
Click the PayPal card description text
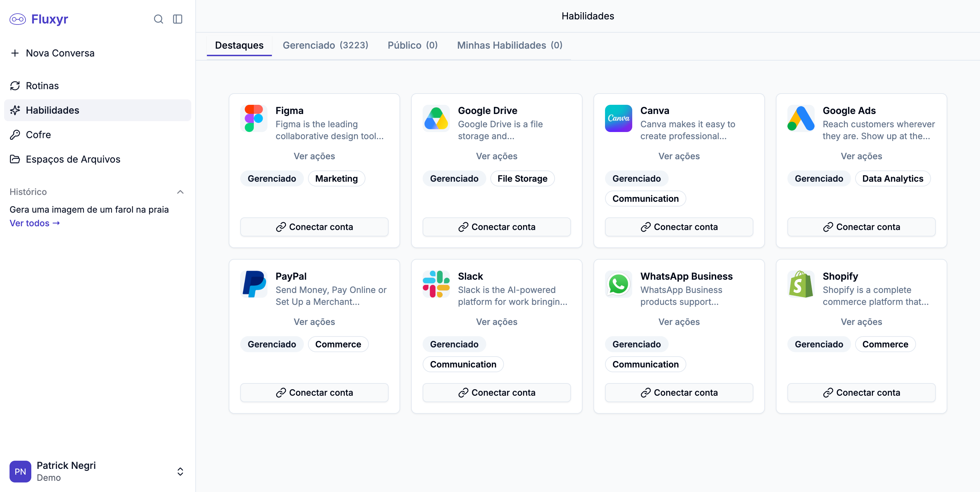point(331,296)
